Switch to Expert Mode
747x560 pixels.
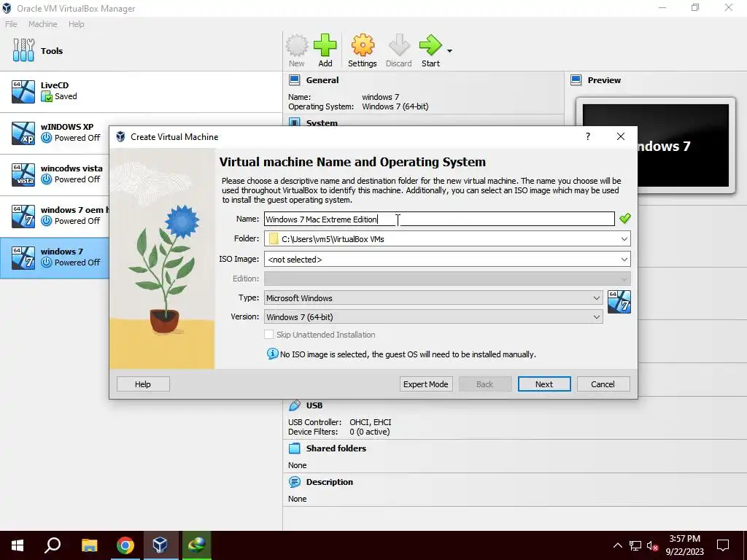426,384
